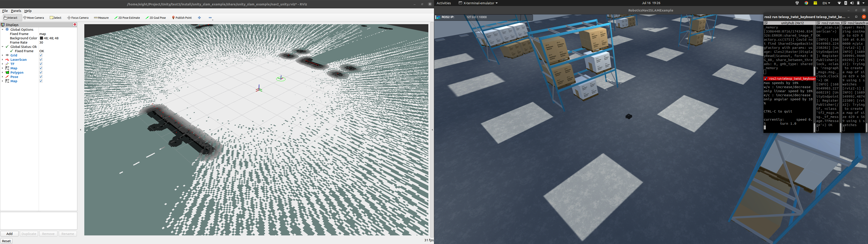The image size is (868, 244).
Task: Open the File menu
Action: (x=5, y=11)
